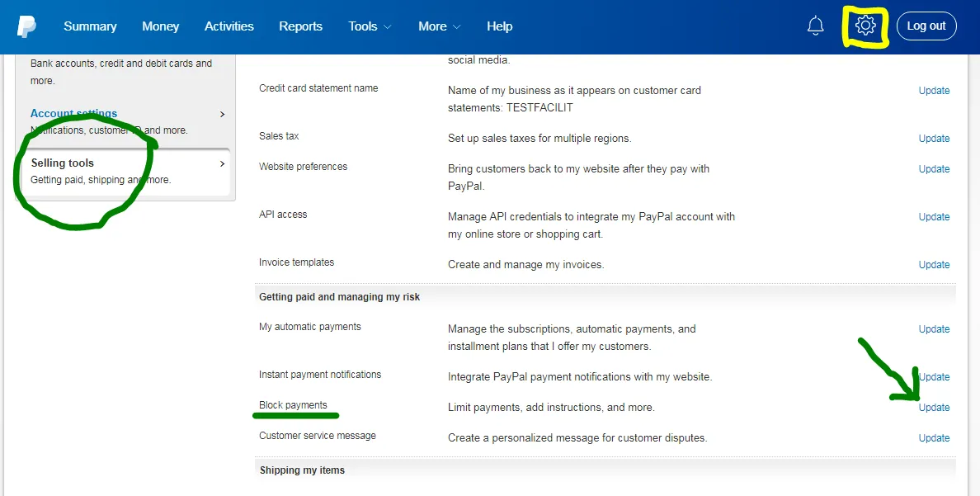Viewport: 980px width, 496px height.
Task: Open the notifications bell
Action: [x=815, y=26]
